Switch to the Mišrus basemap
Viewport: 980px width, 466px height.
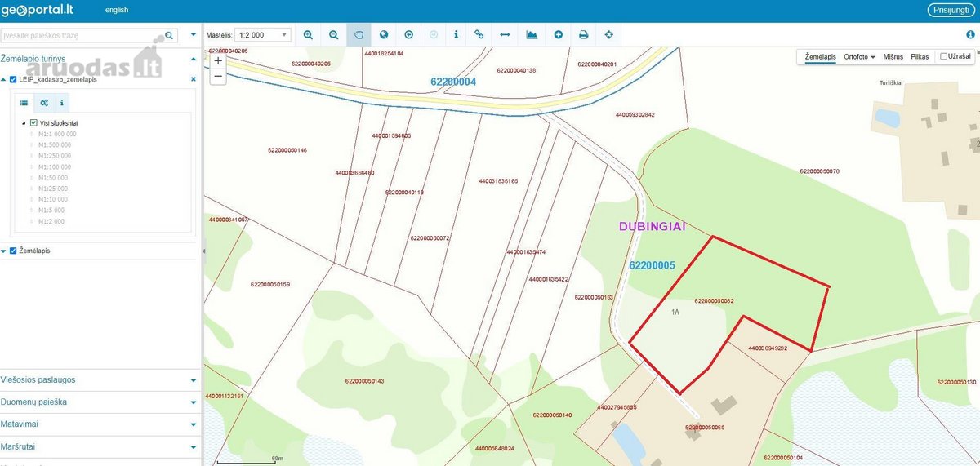893,57
